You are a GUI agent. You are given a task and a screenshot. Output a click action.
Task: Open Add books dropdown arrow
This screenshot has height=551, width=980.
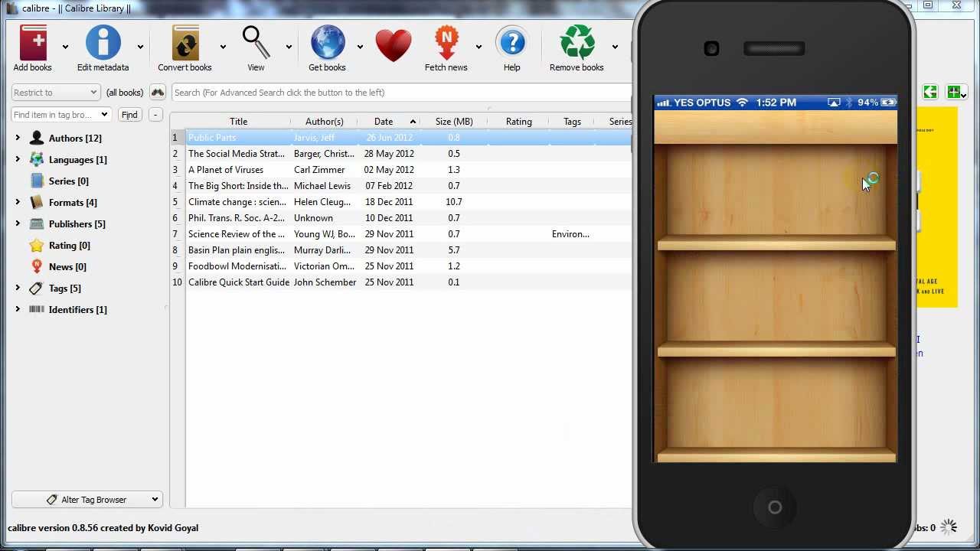point(65,47)
